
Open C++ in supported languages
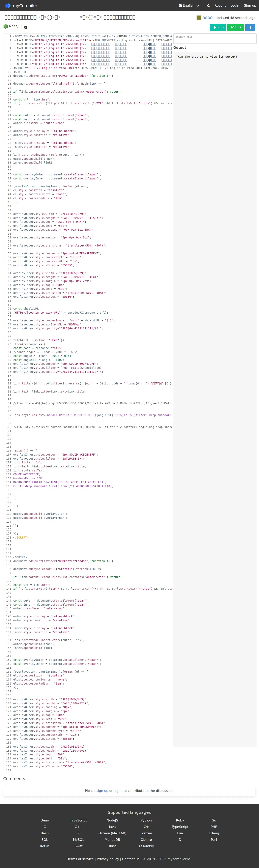(x=79, y=827)
